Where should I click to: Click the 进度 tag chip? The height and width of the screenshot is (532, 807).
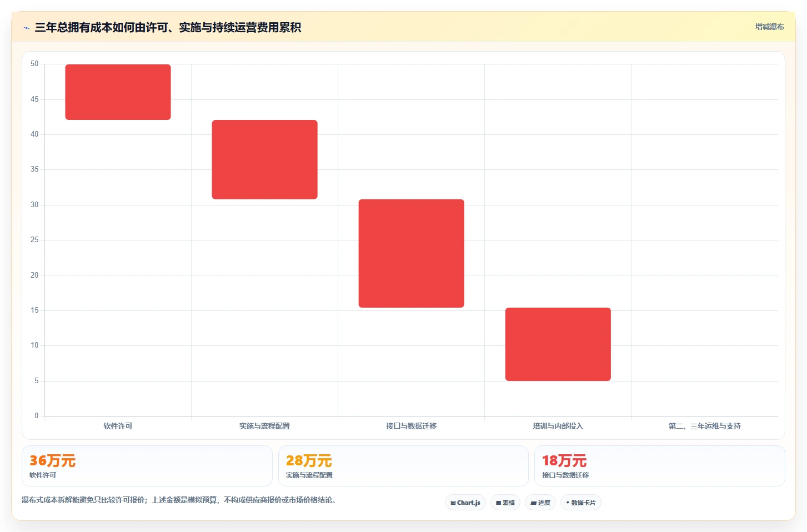[540, 503]
